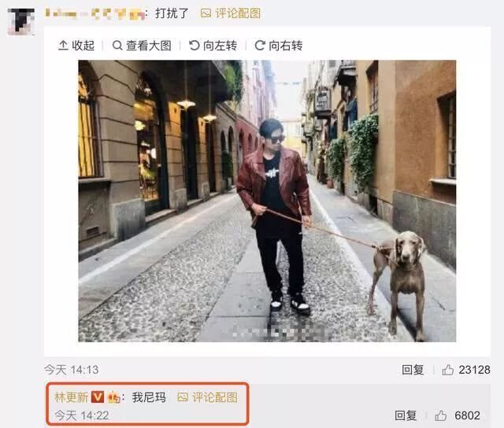Image resolution: width=504 pixels, height=428 pixels.
Task: Open the verified V badge of 林更新
Action: (98, 397)
